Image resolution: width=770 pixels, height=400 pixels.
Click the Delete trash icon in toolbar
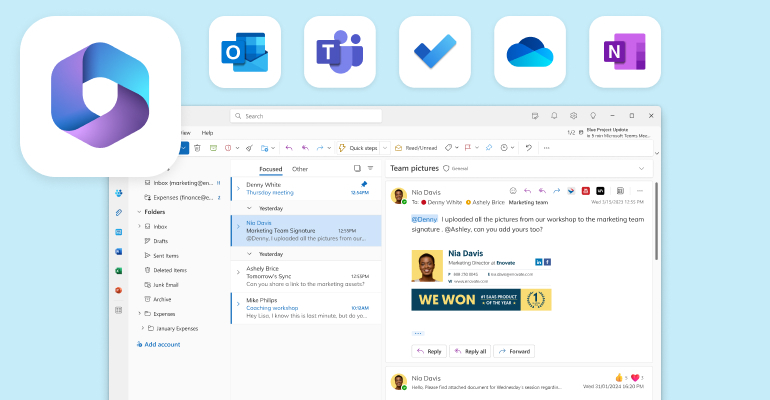(197, 148)
